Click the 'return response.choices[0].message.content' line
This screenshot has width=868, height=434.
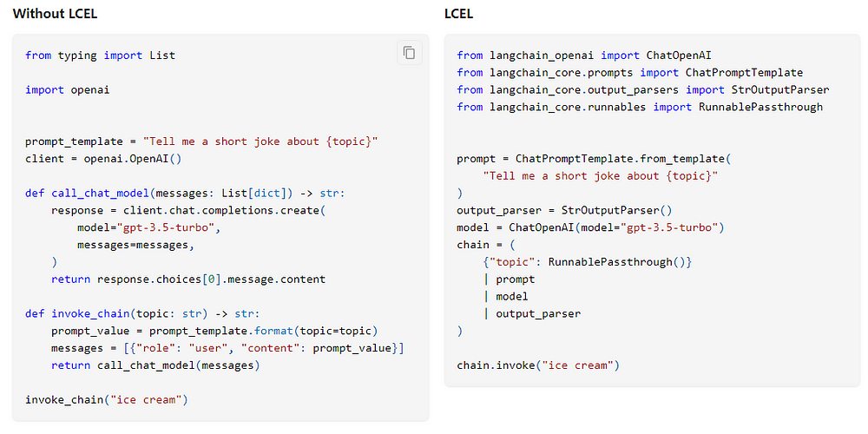click(x=188, y=279)
